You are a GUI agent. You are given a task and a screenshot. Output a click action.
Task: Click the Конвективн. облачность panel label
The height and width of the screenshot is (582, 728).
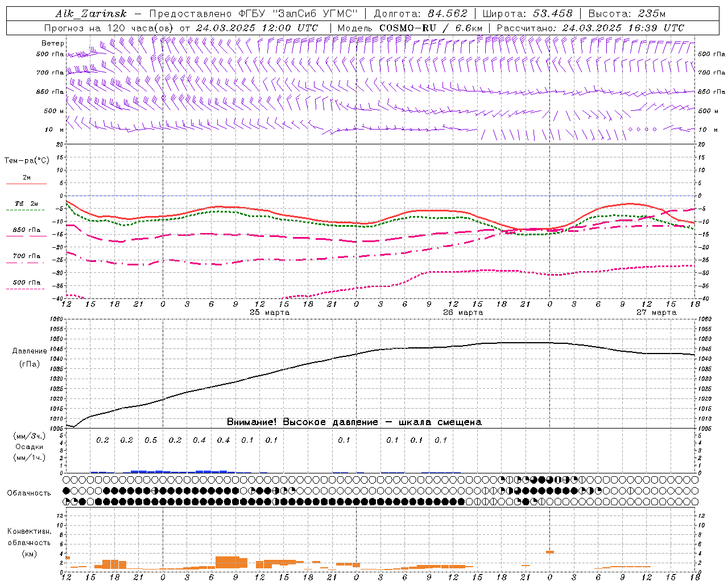[x=29, y=537]
